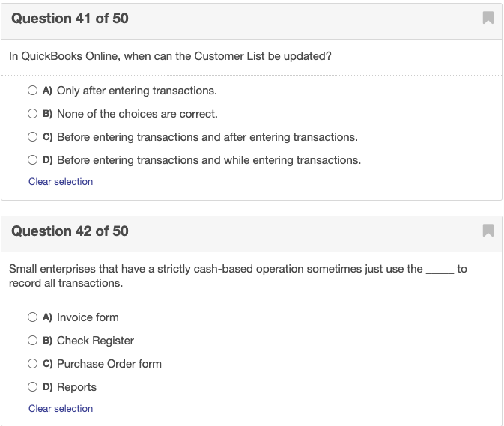Click the Customer List question text
The image size is (504, 426).
(x=170, y=56)
